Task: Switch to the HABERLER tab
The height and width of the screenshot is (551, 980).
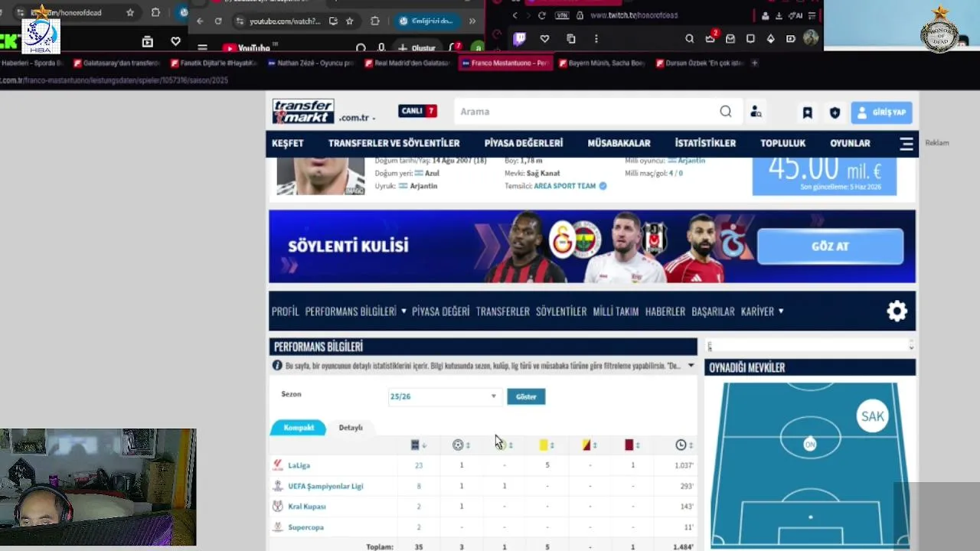Action: (x=665, y=311)
